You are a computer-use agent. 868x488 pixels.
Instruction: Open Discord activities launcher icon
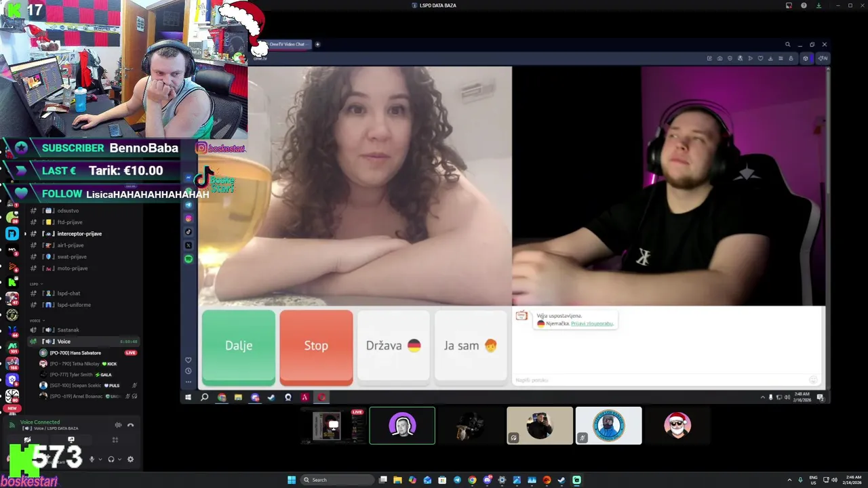(x=115, y=440)
